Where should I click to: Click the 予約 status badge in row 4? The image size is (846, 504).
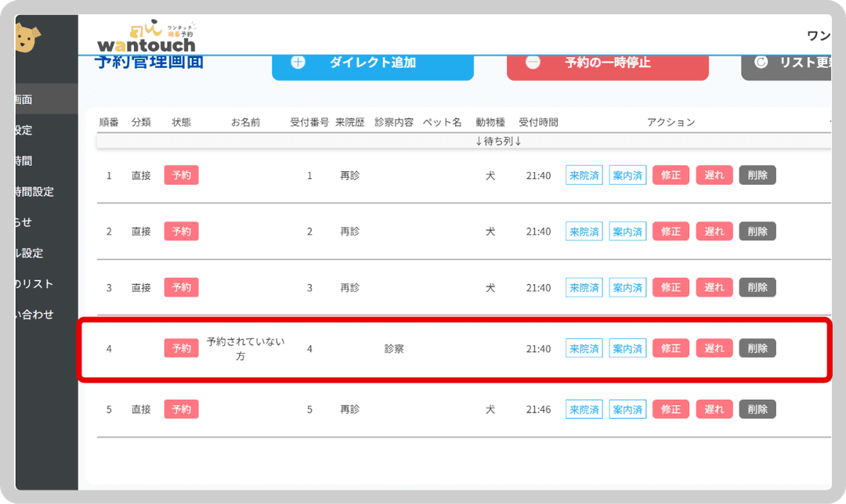tap(181, 348)
